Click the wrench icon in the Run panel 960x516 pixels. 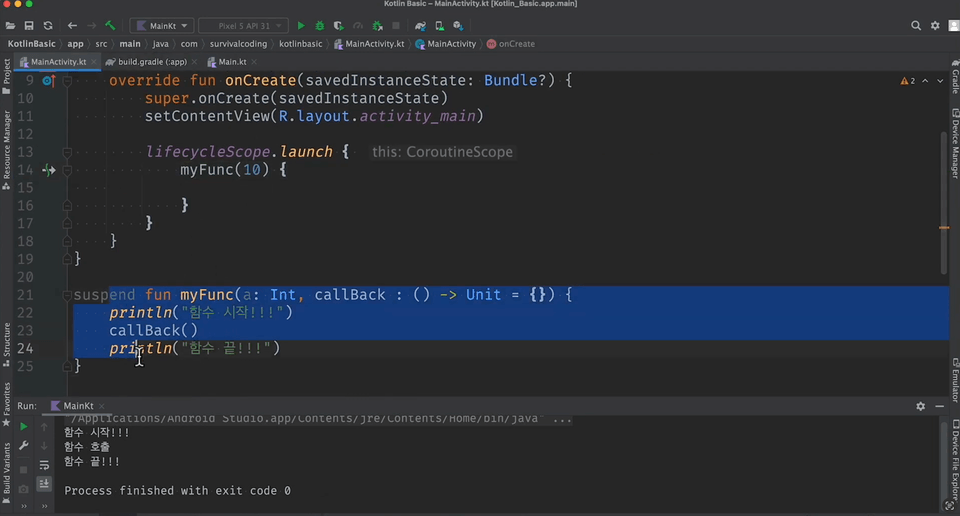click(x=23, y=446)
